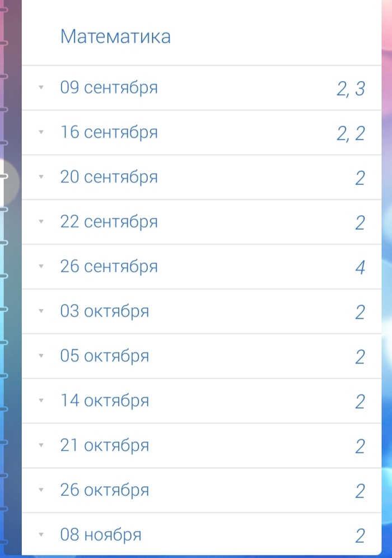Expand the 14 октября row arrow
This screenshot has width=392, height=558.
pos(41,401)
